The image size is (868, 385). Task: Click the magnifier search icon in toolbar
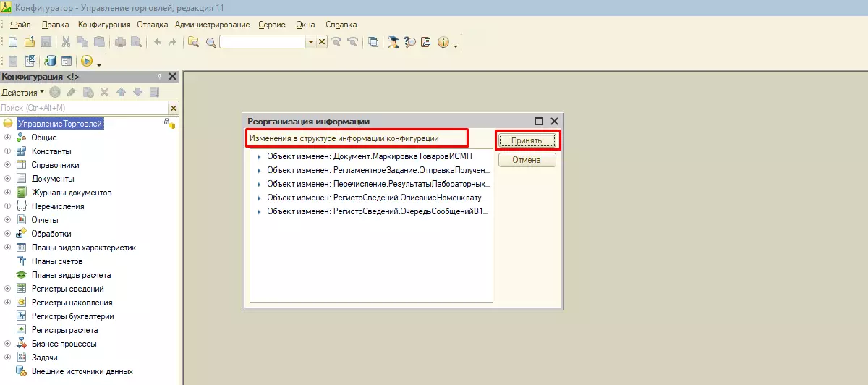(x=211, y=43)
